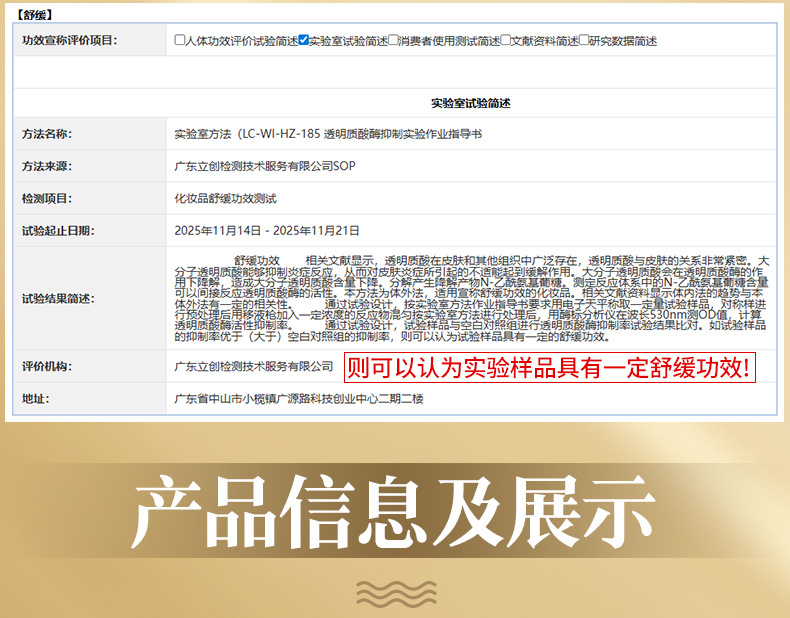Click the 方法来源 row label
Image resolution: width=790 pixels, height=618 pixels.
(x=47, y=166)
